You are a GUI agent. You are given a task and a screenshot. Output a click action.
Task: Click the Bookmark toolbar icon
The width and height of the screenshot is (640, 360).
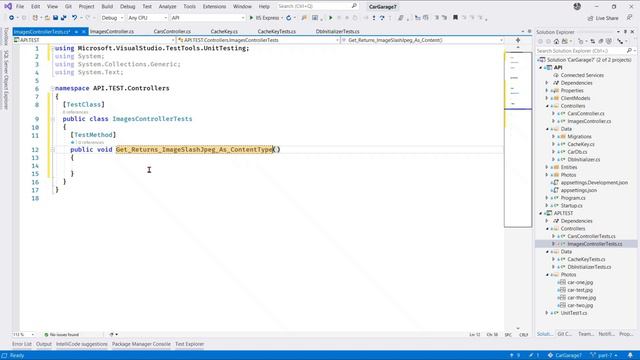point(455,18)
